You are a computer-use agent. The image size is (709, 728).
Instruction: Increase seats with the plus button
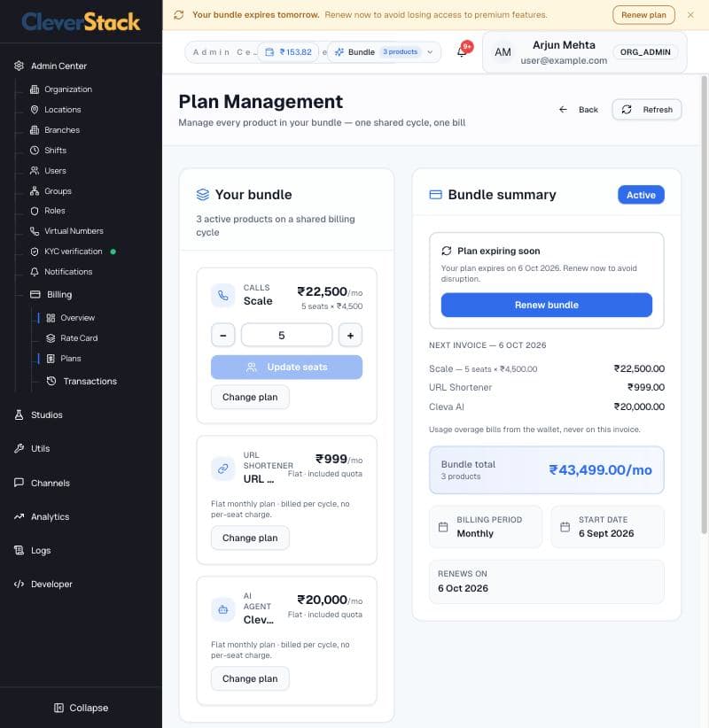tap(350, 335)
